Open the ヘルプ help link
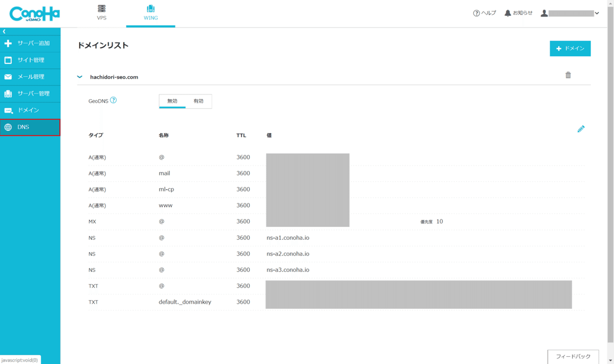614x364 pixels. tap(485, 13)
